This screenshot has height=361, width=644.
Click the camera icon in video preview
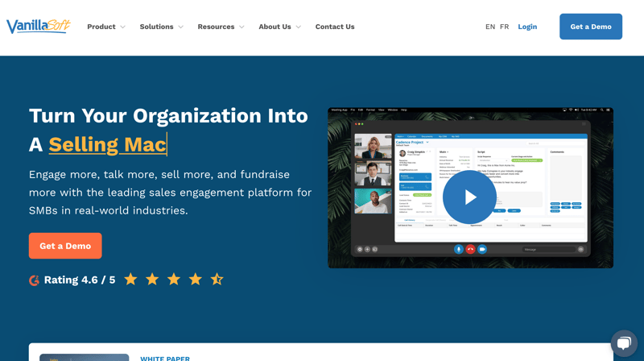click(482, 249)
